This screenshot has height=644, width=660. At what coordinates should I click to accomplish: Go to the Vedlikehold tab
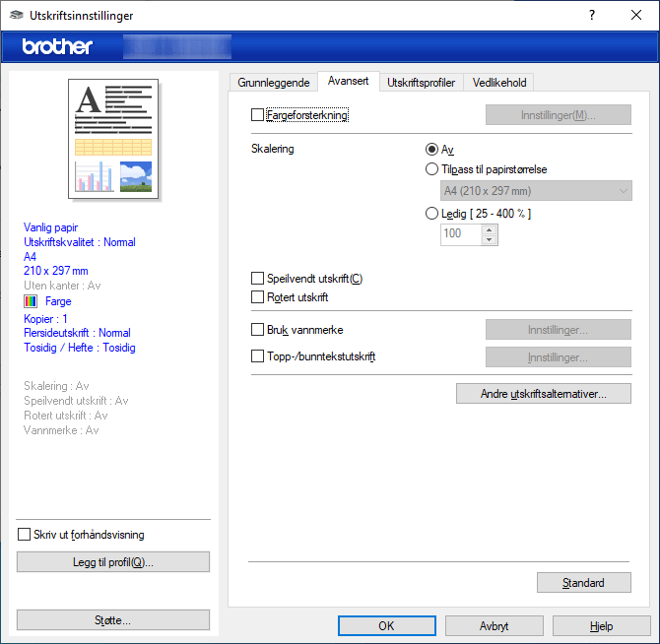point(499,83)
